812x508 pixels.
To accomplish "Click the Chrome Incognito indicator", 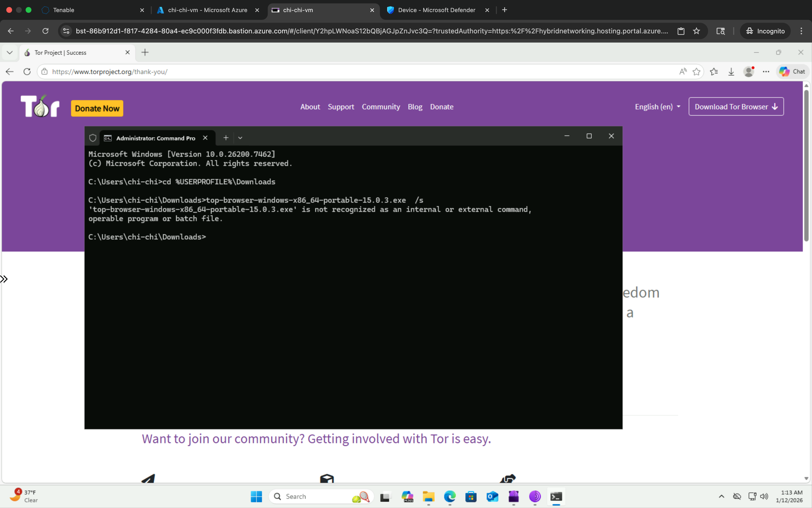I will 765,31.
